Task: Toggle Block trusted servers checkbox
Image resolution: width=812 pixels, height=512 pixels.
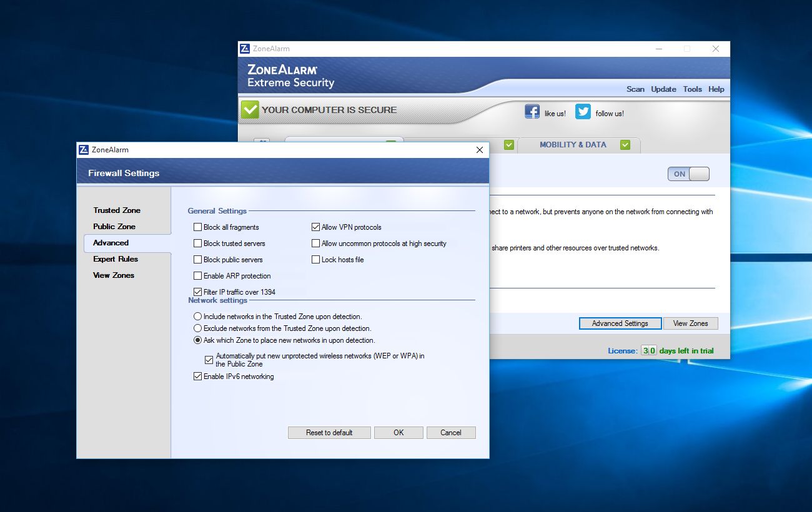Action: [x=197, y=244]
